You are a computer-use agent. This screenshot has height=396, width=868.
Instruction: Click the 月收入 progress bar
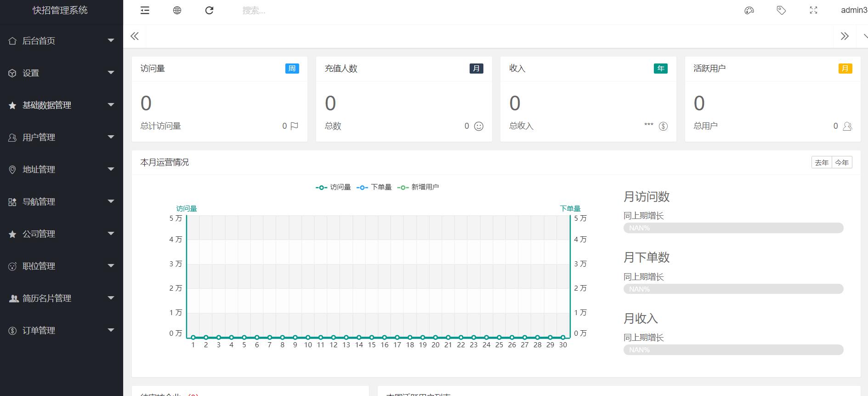(x=733, y=350)
